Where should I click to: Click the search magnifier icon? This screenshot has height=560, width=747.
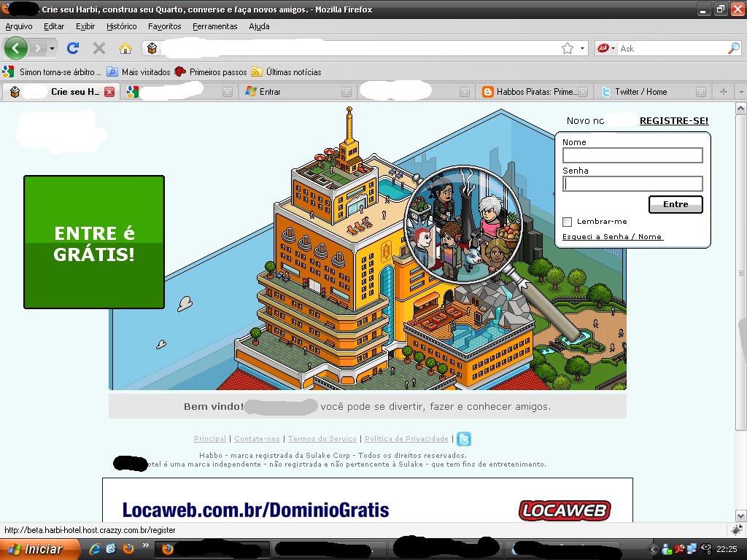(x=734, y=48)
